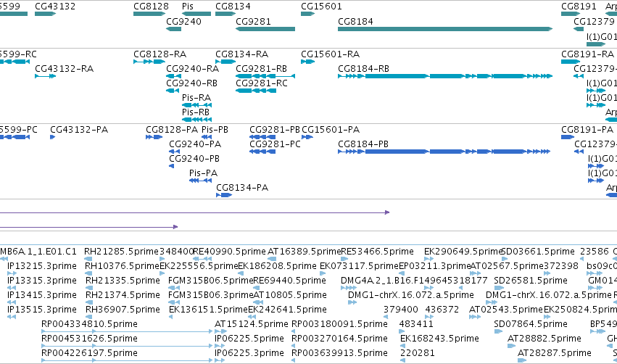The width and height of the screenshot is (617, 364).
Task: Click EST AT28287.5prime label
Action: (555, 353)
